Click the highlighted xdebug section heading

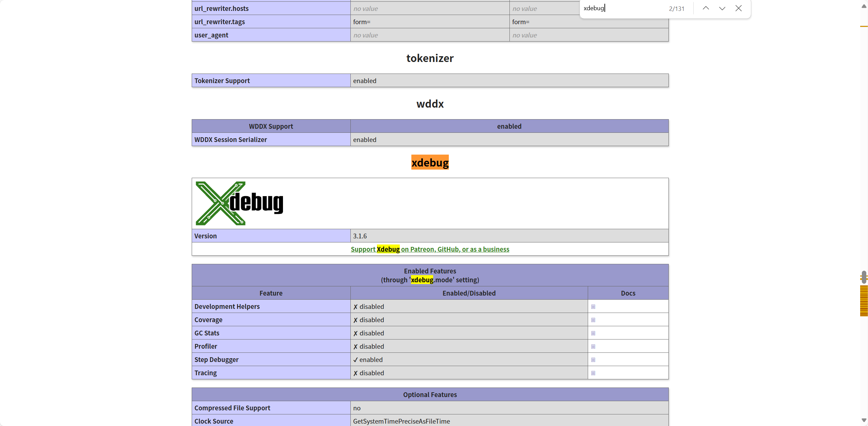(430, 162)
